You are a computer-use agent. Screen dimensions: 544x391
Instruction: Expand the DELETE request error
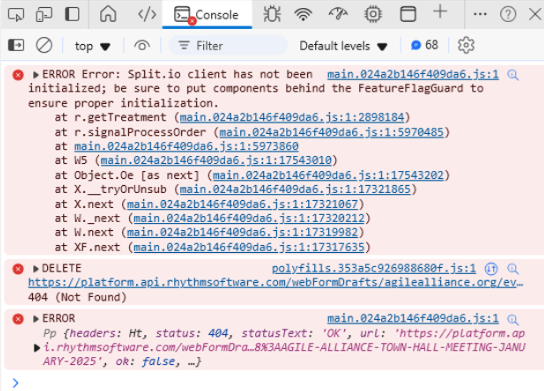point(35,269)
